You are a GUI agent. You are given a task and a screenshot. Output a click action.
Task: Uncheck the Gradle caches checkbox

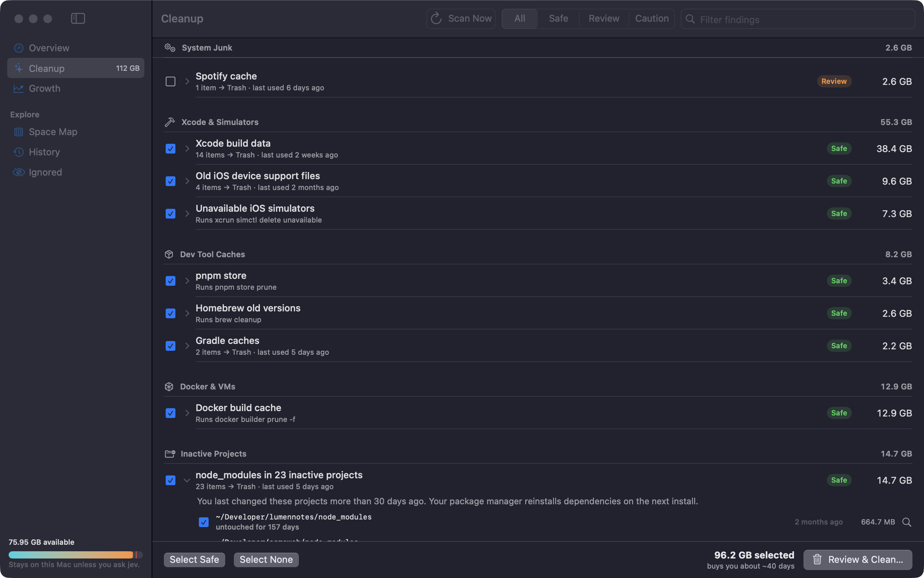171,346
